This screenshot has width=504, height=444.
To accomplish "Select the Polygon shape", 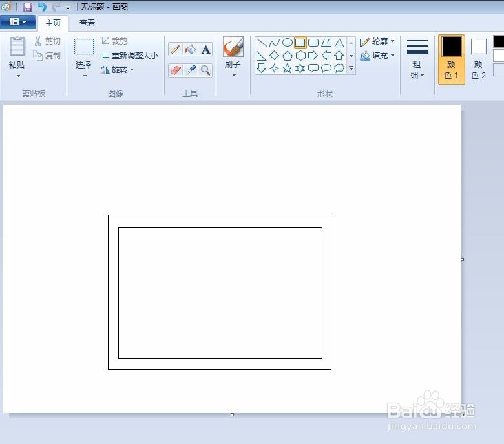I will pos(326,43).
